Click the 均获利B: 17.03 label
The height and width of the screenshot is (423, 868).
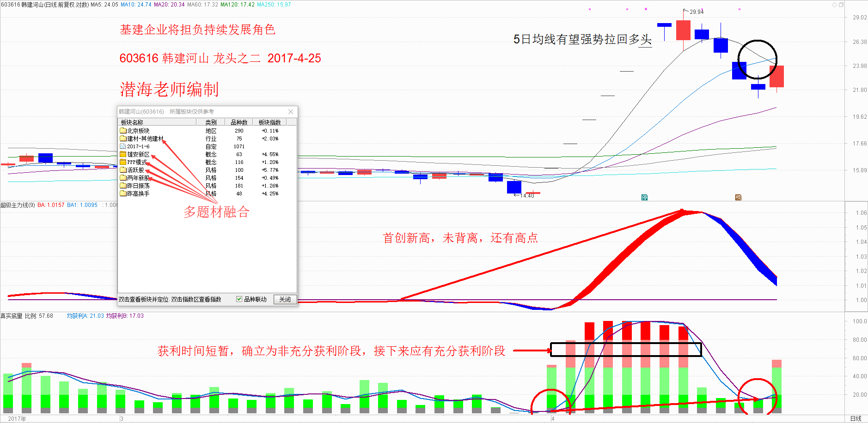coord(125,316)
